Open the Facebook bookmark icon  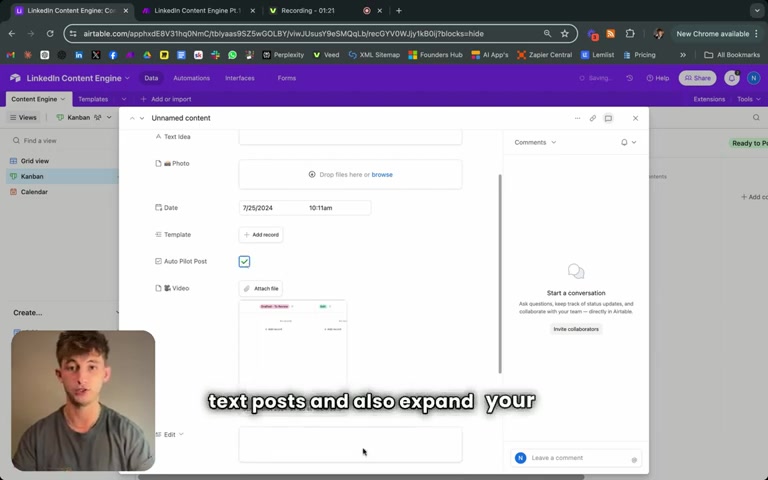tap(113, 55)
